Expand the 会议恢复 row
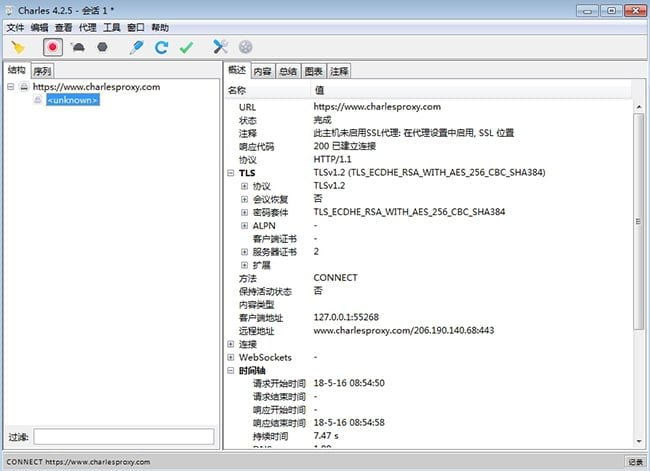650x471 pixels. (x=245, y=199)
